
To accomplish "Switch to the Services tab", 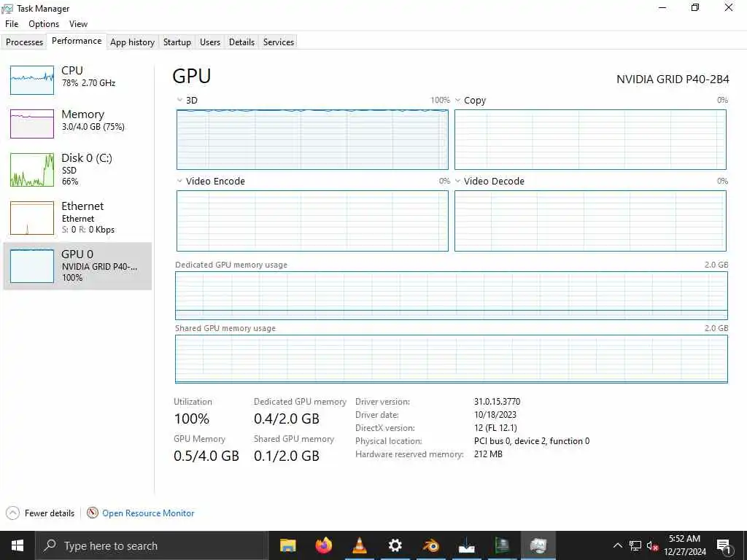I will (279, 42).
